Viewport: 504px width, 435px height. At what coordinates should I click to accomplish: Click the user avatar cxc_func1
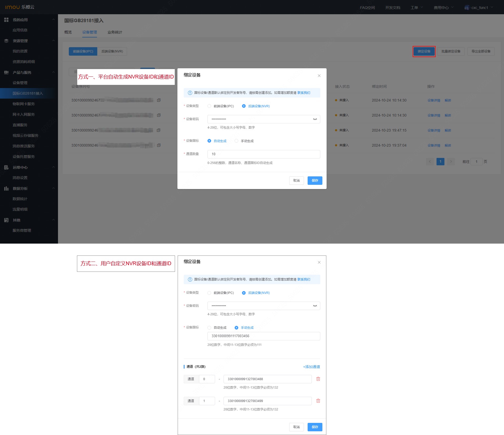(467, 8)
